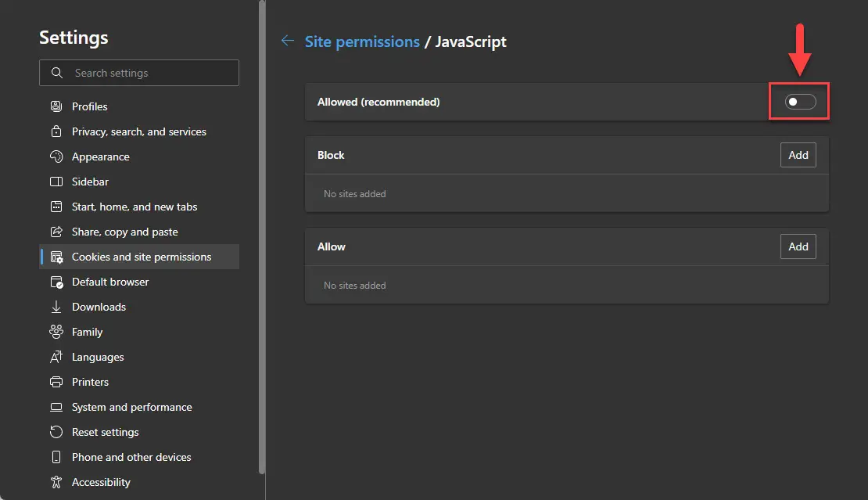This screenshot has height=500, width=868.
Task: Toggle the Allowed (recommended) JavaScript switch
Action: 800,102
